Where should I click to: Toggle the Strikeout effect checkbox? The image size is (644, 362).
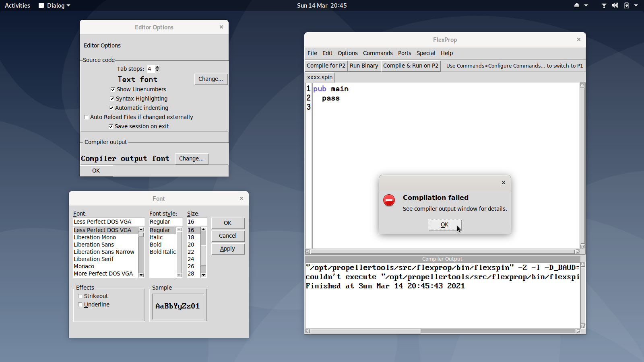[80, 296]
